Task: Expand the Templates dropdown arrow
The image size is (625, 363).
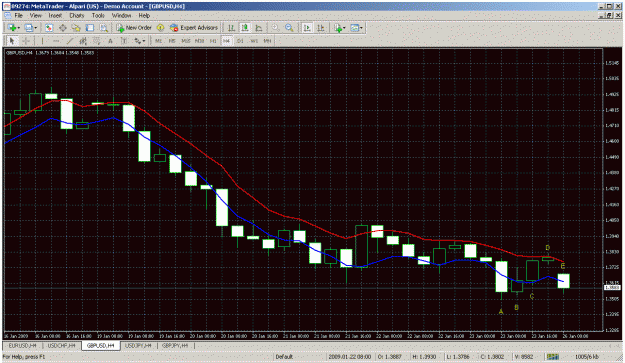Action: click(x=361, y=28)
